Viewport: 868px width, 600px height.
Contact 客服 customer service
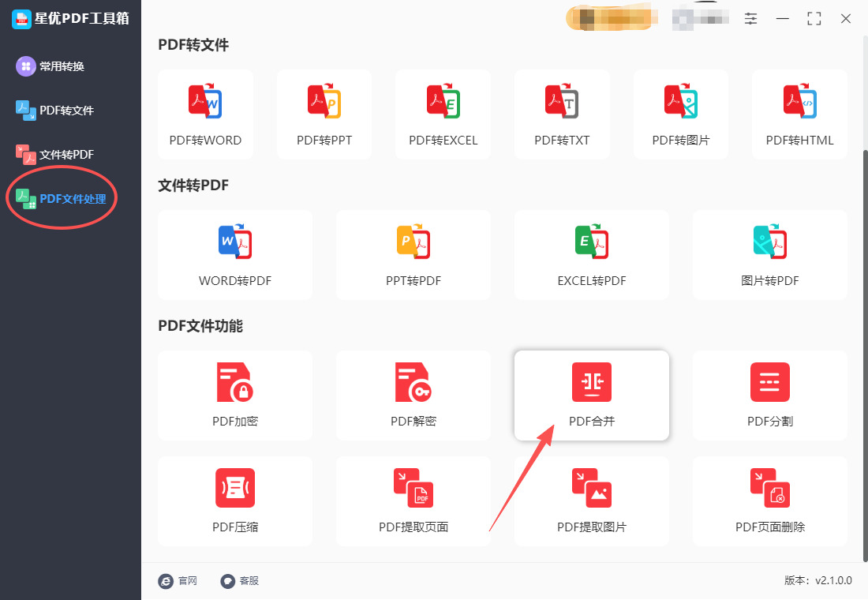click(x=240, y=580)
